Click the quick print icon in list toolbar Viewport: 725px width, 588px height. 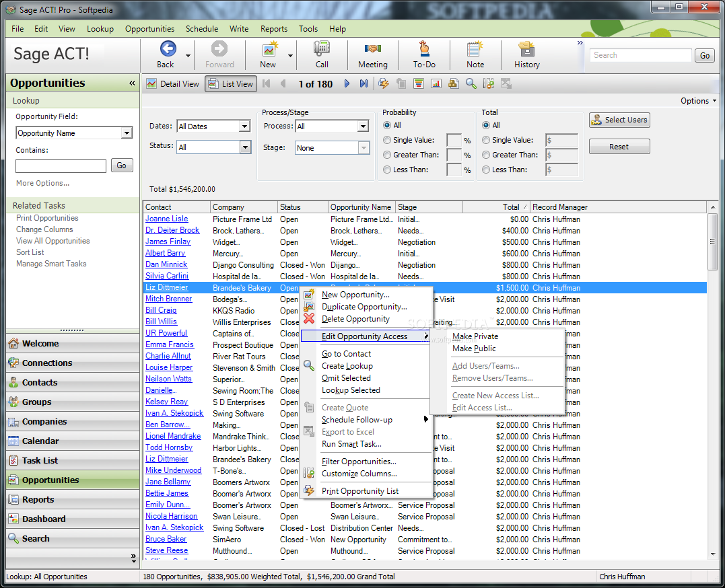pyautogui.click(x=384, y=83)
